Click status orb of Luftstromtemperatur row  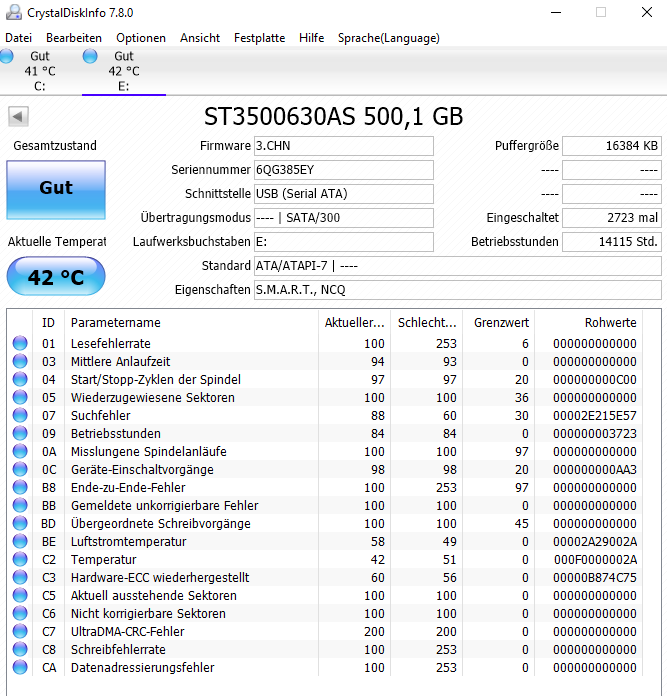click(20, 541)
